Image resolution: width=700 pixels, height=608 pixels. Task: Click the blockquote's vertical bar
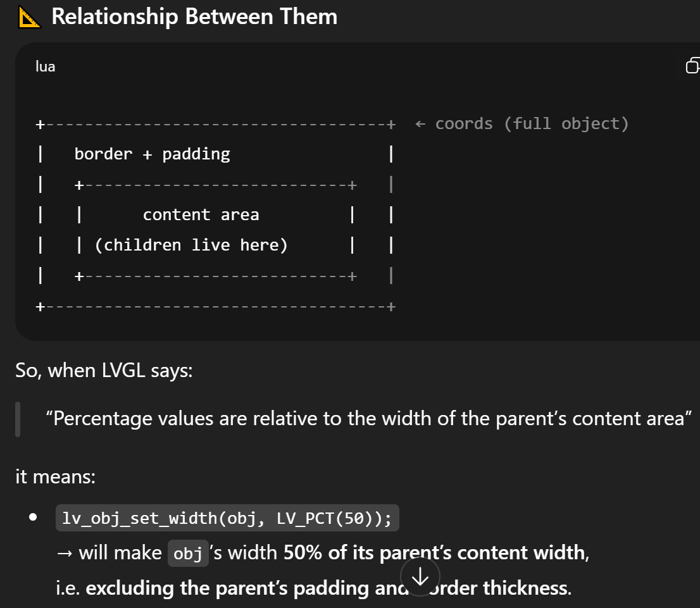point(18,419)
